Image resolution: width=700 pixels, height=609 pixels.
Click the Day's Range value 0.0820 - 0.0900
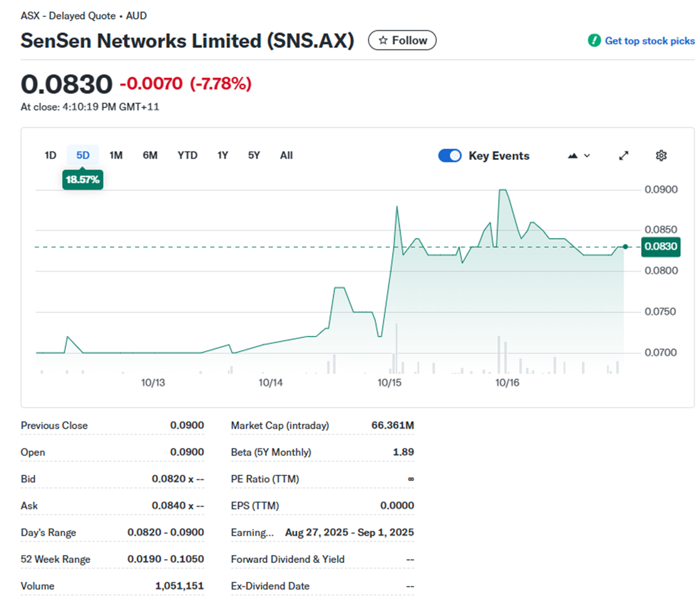point(166,532)
